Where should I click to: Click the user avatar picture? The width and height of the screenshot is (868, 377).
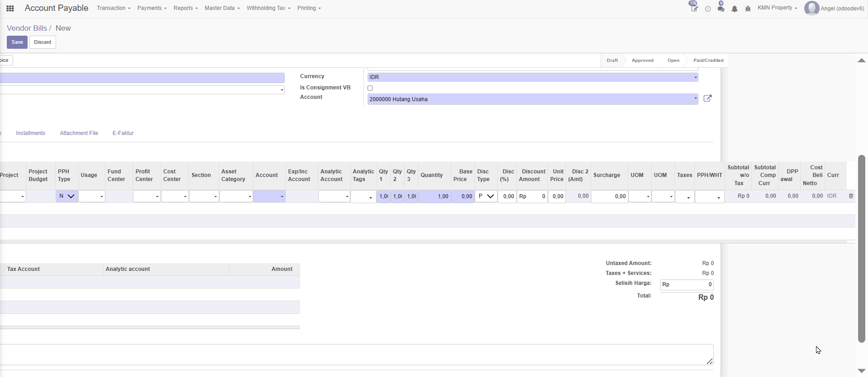pyautogui.click(x=811, y=8)
